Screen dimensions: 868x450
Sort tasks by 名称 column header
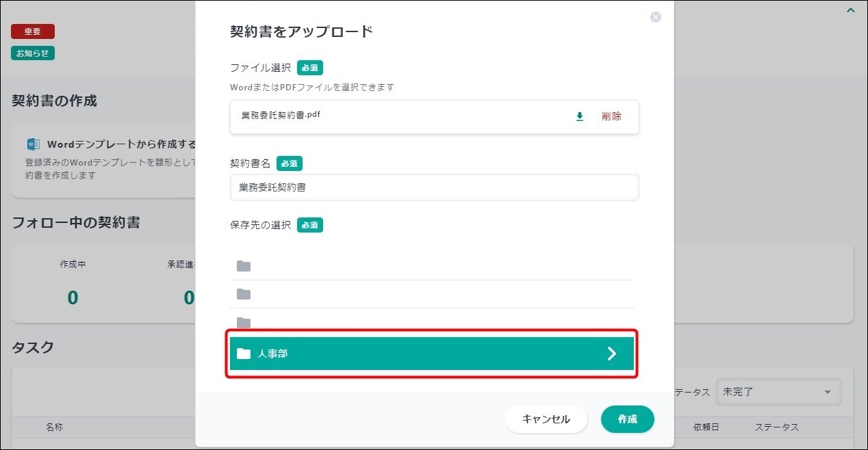(x=55, y=427)
